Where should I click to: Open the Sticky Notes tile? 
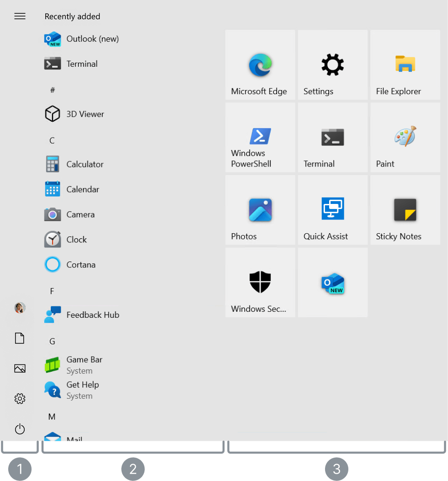coord(405,210)
